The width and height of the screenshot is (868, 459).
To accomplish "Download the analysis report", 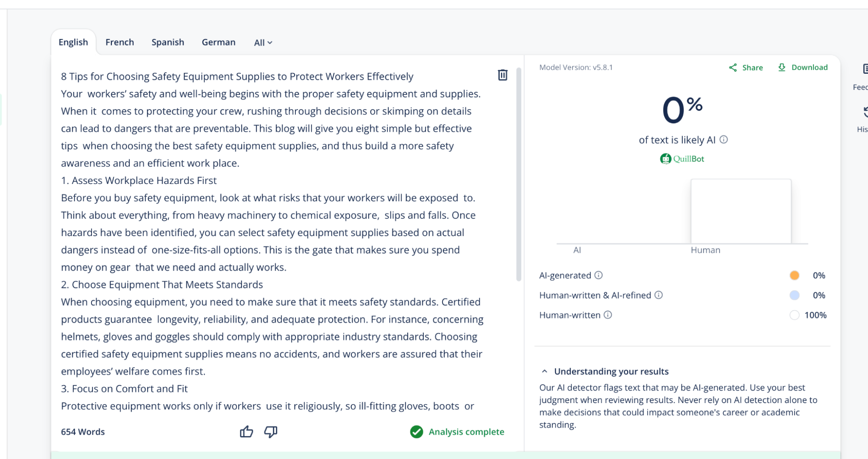I will pyautogui.click(x=802, y=67).
